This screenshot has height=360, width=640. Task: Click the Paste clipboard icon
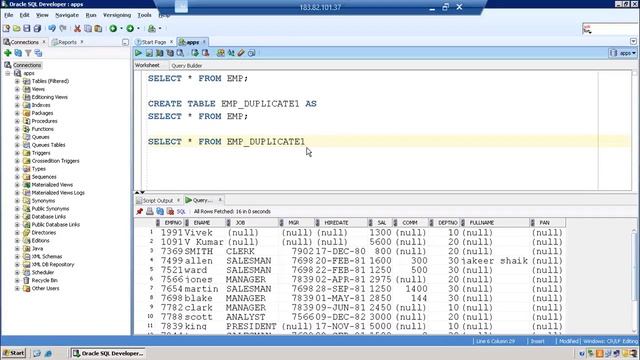point(98,29)
